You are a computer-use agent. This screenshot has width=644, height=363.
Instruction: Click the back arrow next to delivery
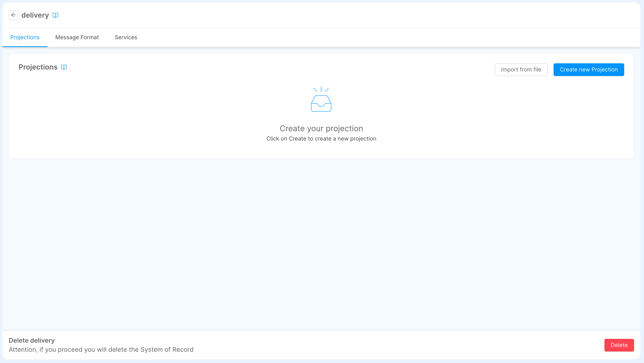(x=13, y=15)
